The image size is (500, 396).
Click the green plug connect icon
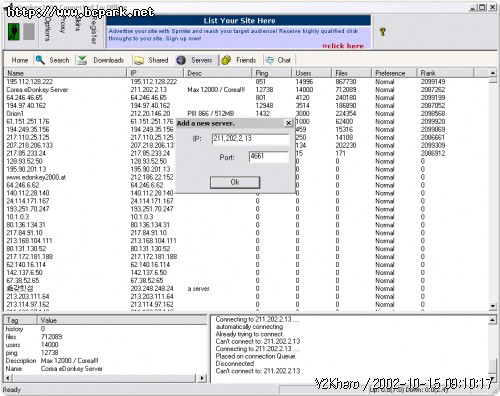pos(14,32)
